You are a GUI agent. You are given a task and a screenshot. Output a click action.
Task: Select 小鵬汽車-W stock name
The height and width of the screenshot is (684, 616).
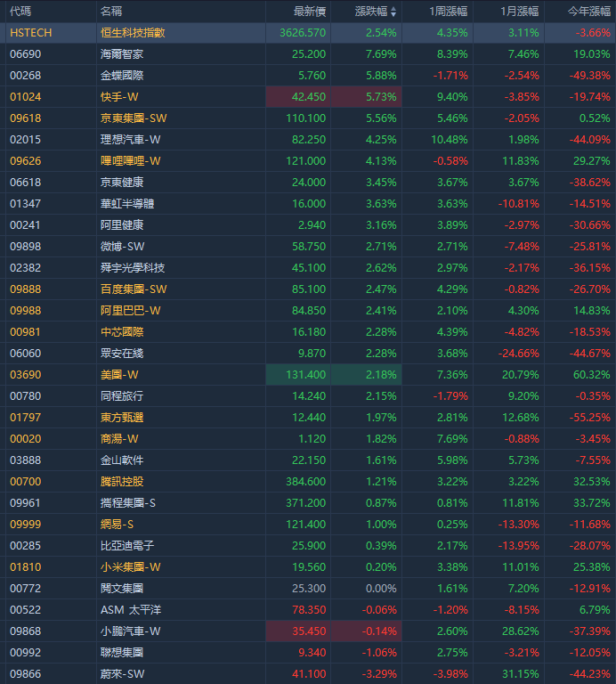[130, 631]
